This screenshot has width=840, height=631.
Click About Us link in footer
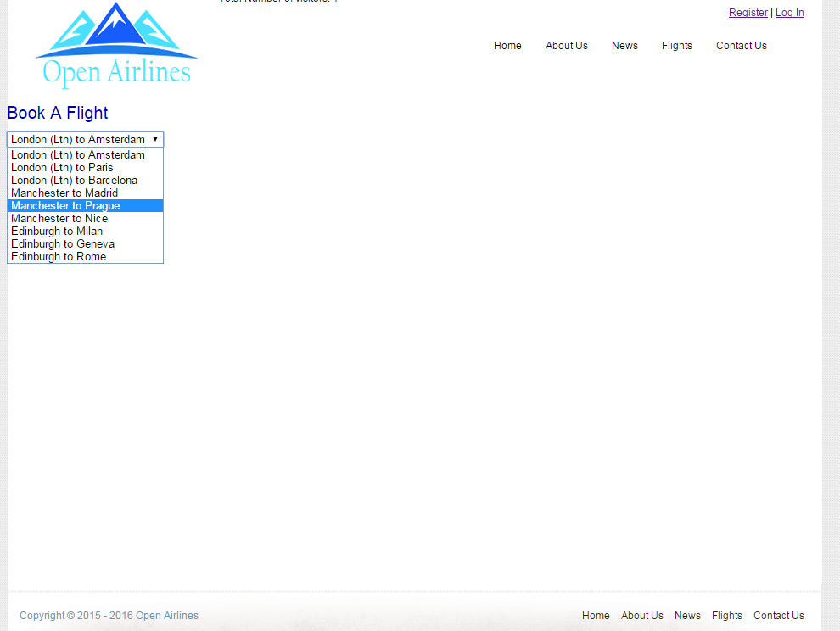pyautogui.click(x=641, y=616)
